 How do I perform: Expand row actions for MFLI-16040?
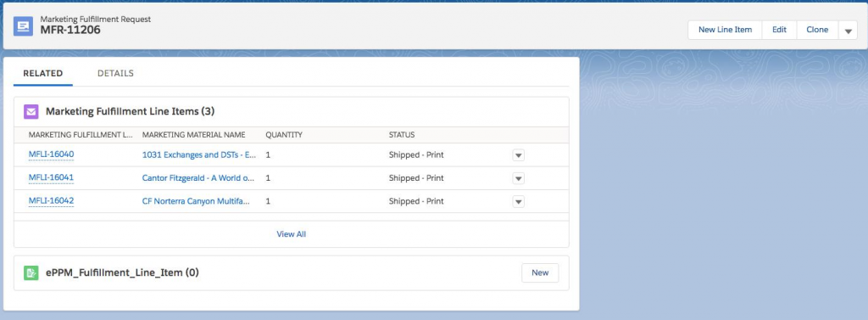[518, 155]
